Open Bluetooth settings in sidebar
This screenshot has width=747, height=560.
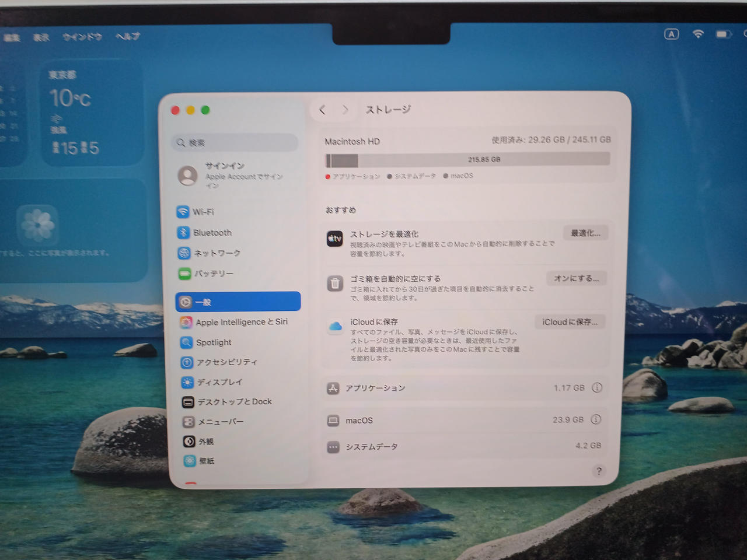pyautogui.click(x=211, y=233)
